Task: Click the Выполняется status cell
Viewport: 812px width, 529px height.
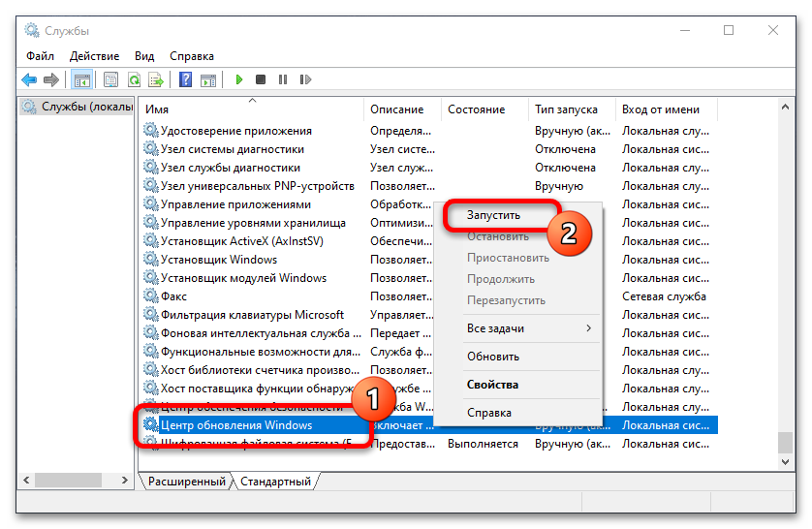Action: (x=483, y=444)
